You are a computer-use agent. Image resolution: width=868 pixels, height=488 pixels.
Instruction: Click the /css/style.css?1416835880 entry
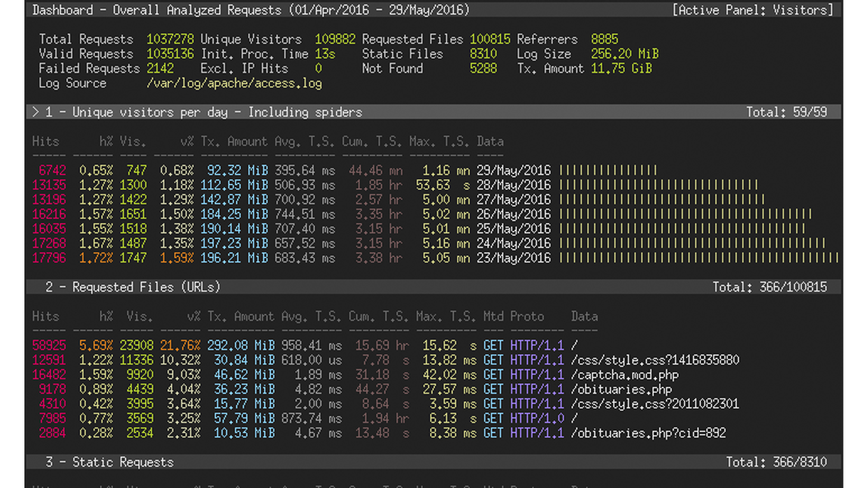655,360
